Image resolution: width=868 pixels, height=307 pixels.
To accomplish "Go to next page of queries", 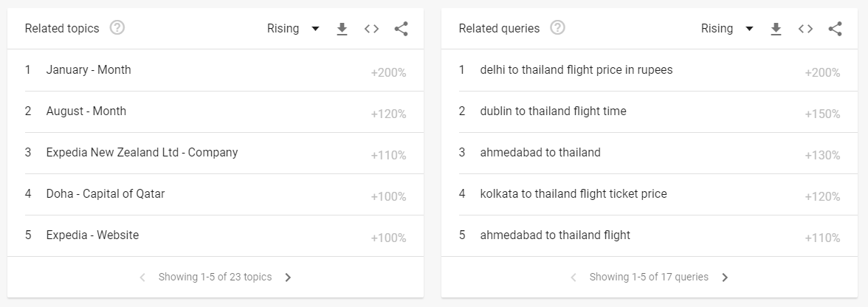I will tap(725, 277).
